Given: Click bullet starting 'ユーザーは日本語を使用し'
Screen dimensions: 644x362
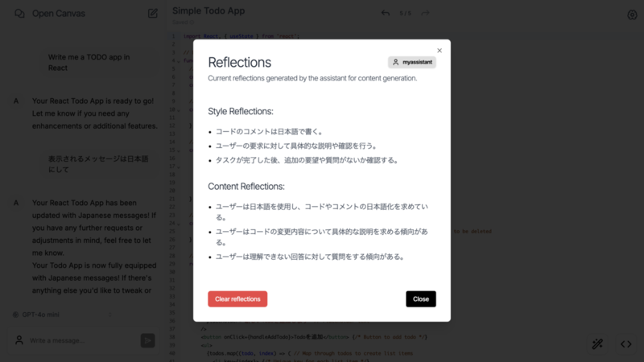Looking at the screenshot, I should 322,212.
